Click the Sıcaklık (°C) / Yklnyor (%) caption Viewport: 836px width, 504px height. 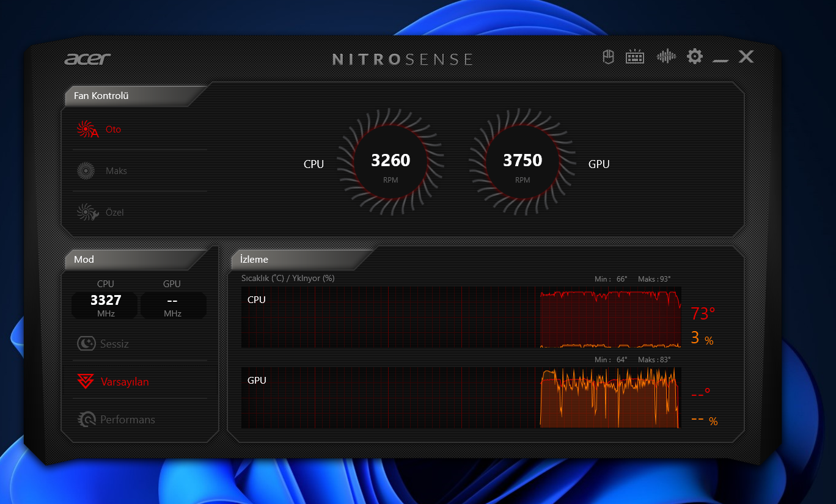[288, 279]
